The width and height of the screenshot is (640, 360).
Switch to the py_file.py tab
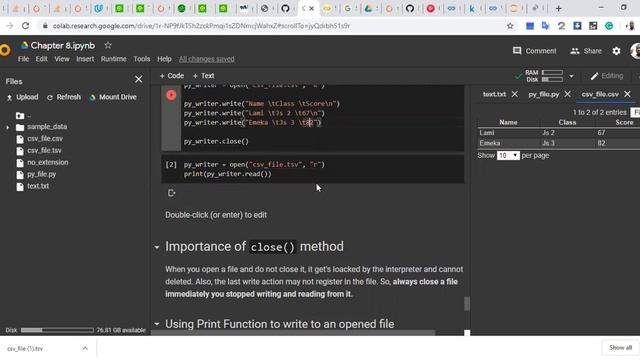tap(543, 94)
